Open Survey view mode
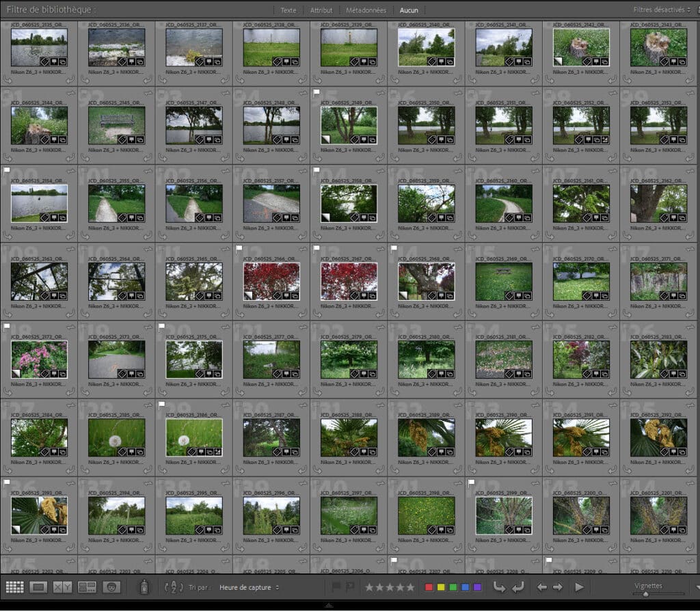Screen dimensions: 700x611 point(87,587)
